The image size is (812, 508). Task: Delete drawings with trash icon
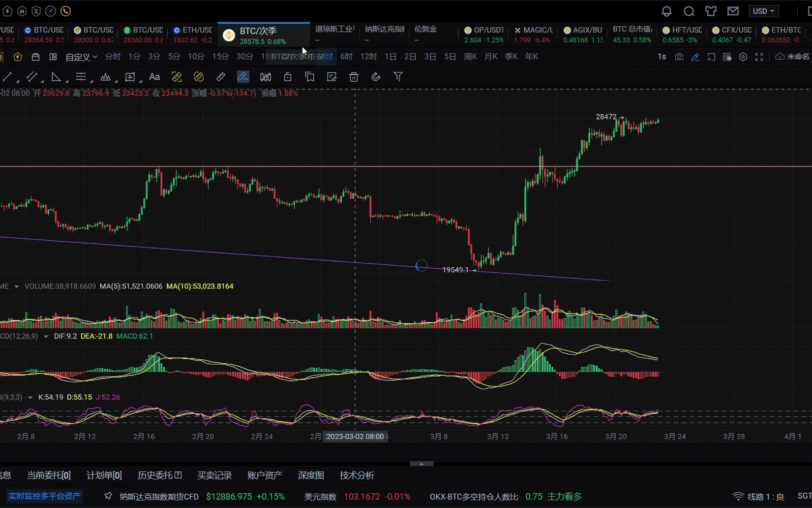(x=354, y=77)
